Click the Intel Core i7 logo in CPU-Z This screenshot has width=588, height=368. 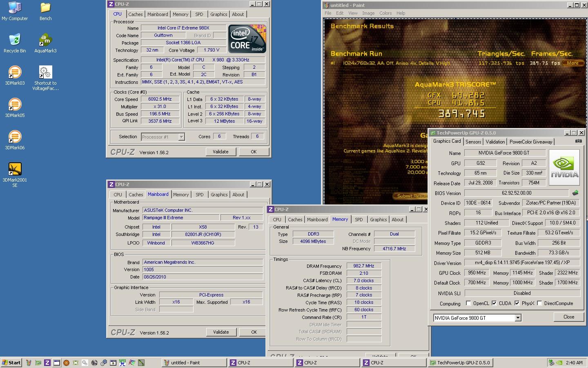pyautogui.click(x=247, y=39)
